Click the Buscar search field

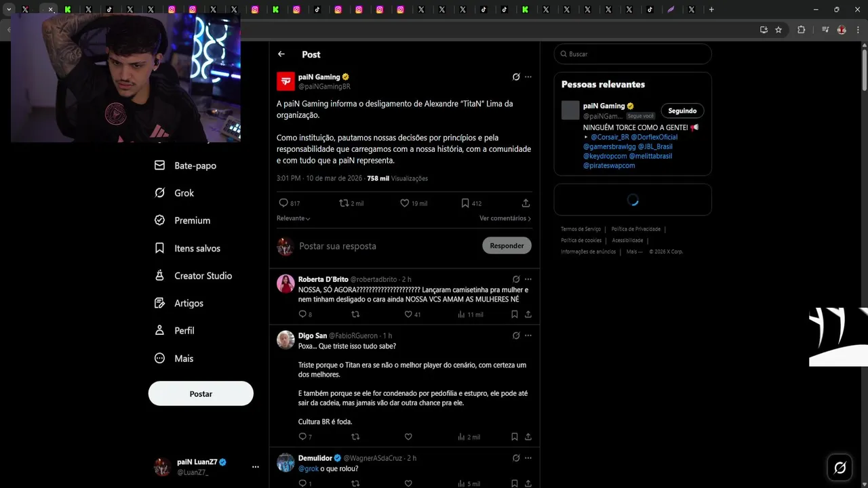point(633,54)
